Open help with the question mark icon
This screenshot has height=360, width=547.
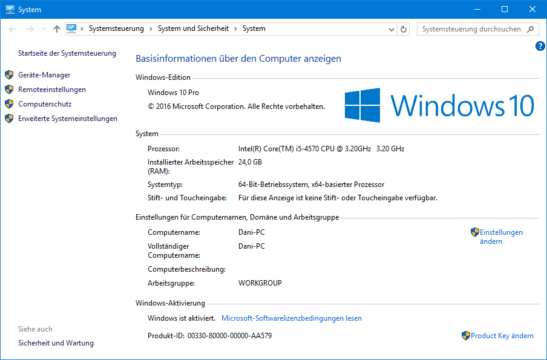(x=540, y=46)
